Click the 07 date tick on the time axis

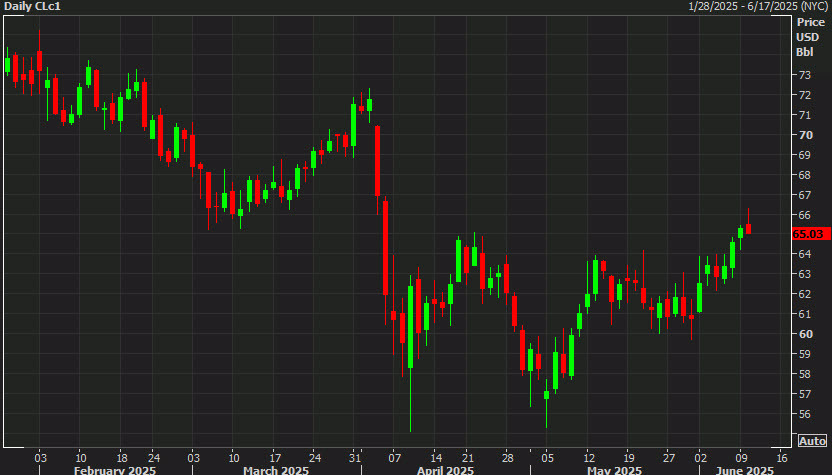pyautogui.click(x=394, y=458)
